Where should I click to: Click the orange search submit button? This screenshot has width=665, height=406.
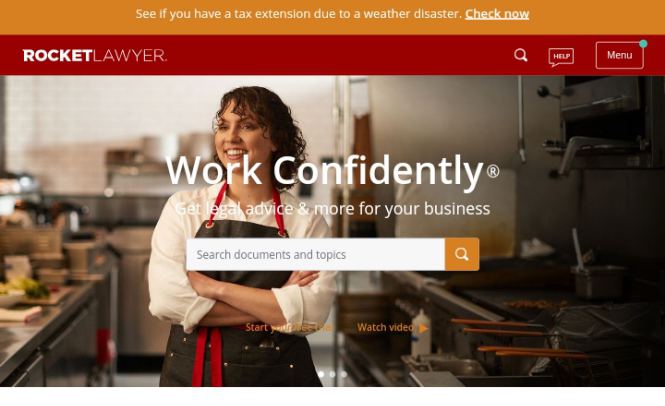coord(462,254)
